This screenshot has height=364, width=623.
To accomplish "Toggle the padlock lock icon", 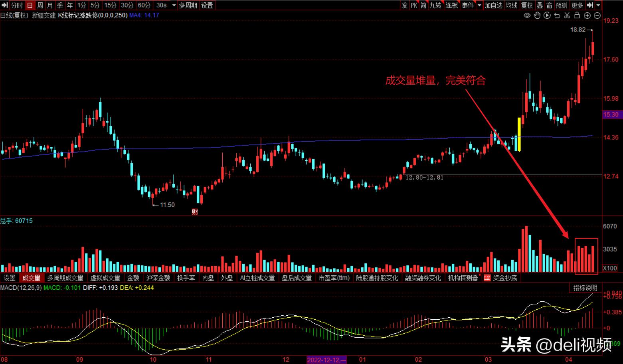I will click(x=577, y=16).
